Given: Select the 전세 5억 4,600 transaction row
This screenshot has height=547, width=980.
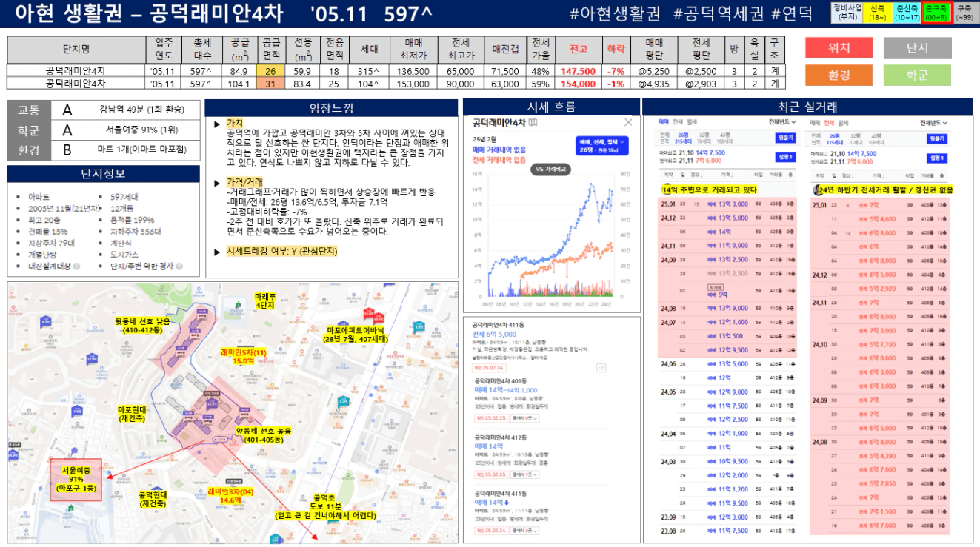Looking at the screenshot, I should (879, 219).
